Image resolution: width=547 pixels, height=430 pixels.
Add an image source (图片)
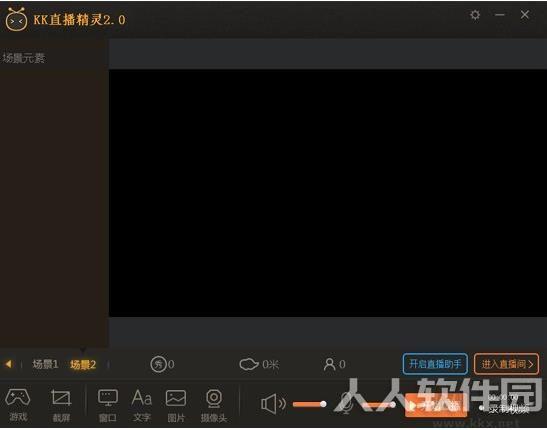pyautogui.click(x=176, y=405)
